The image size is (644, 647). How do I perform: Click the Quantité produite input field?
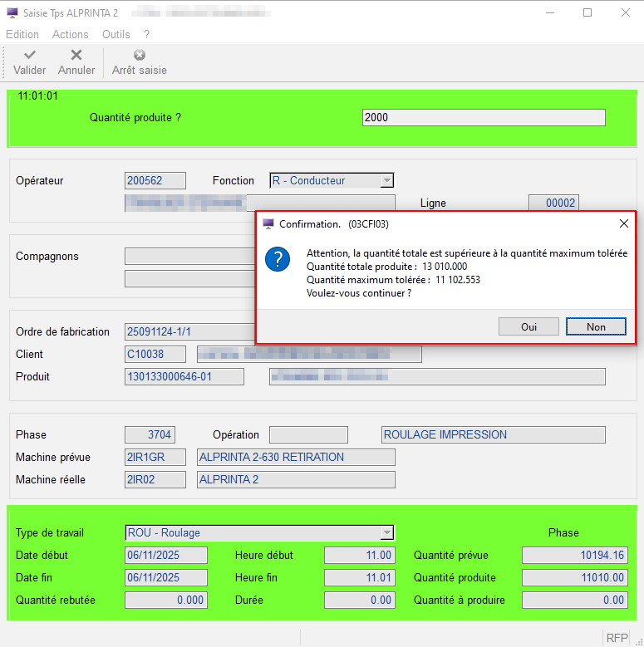[x=484, y=117]
